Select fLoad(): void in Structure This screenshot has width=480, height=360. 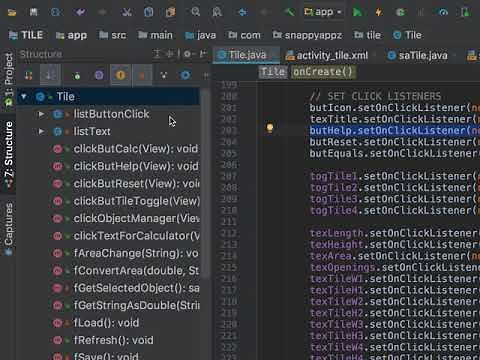click(x=96, y=323)
